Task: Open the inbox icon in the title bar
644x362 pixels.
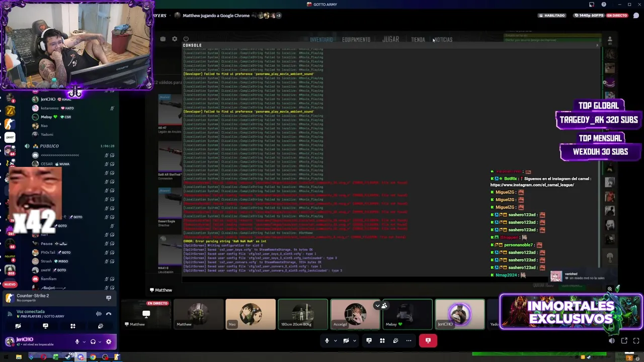Action: (x=592, y=5)
